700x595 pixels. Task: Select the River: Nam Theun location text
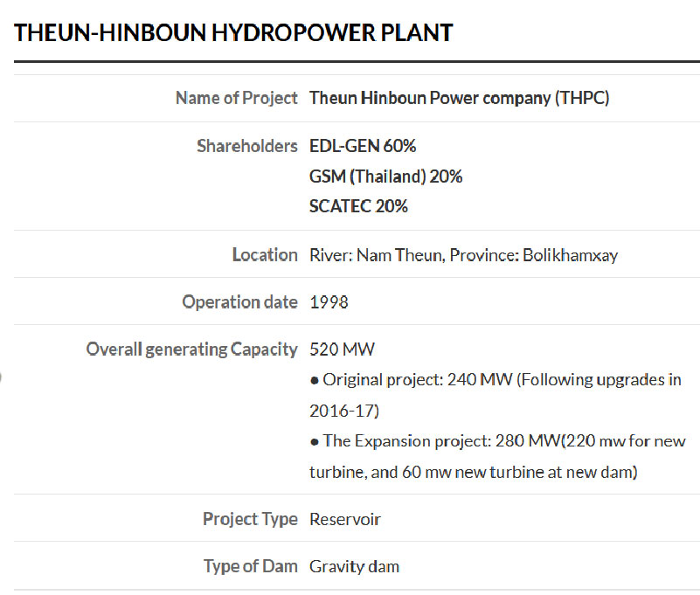tap(376, 255)
